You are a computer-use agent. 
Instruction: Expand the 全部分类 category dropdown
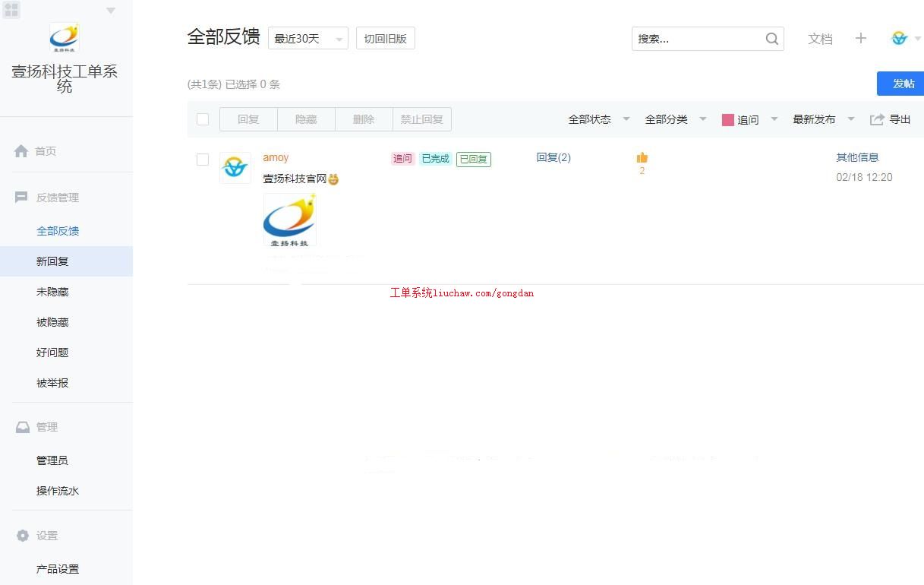[x=675, y=119]
